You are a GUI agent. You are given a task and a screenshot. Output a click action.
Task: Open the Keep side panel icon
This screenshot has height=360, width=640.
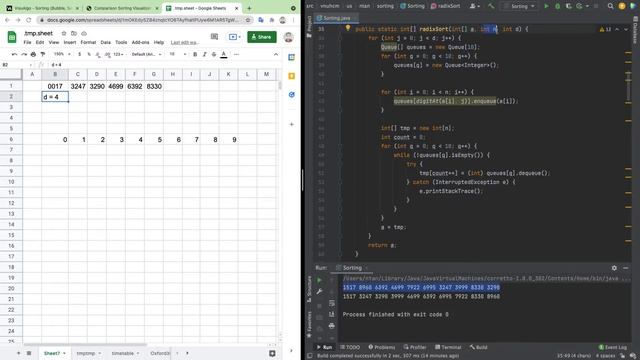tap(291, 76)
